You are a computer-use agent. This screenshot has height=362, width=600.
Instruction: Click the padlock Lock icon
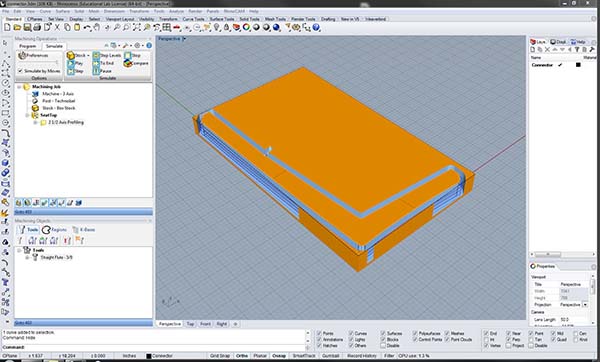[x=227, y=27]
